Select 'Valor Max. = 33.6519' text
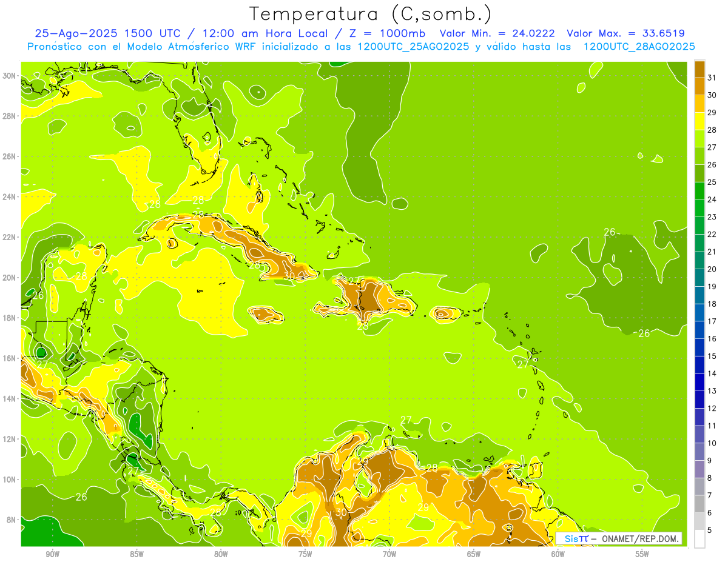The image size is (728, 562). [x=625, y=33]
